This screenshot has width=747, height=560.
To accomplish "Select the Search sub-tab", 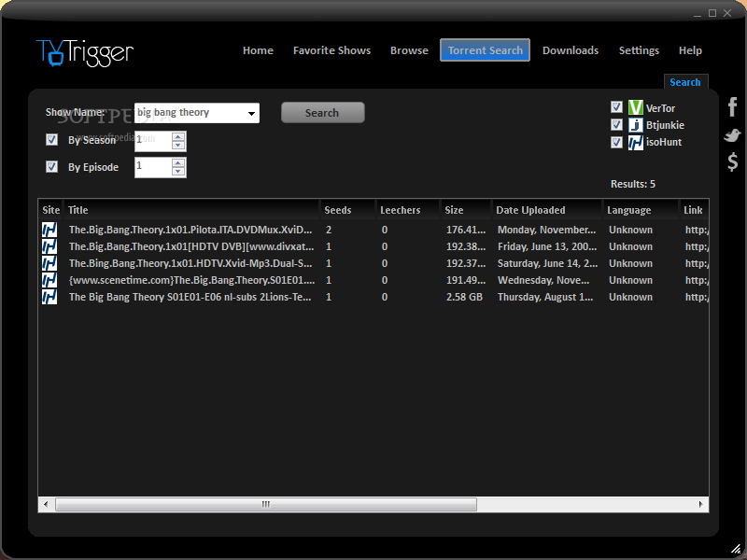I will 685,82.
